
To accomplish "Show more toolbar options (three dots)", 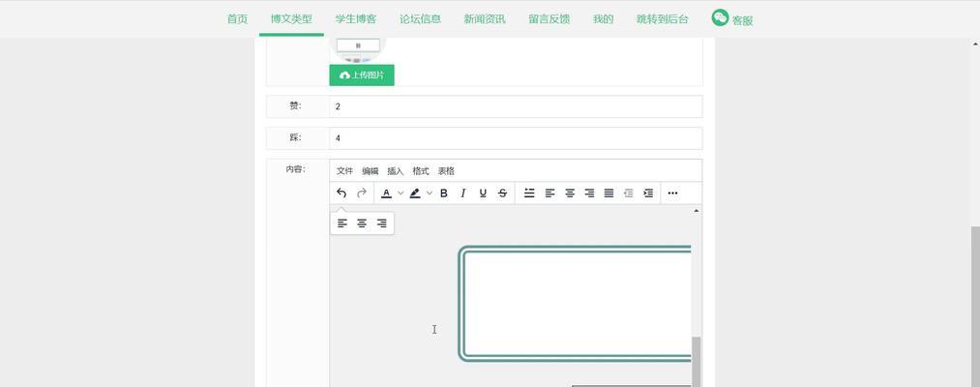I will pyautogui.click(x=672, y=193).
